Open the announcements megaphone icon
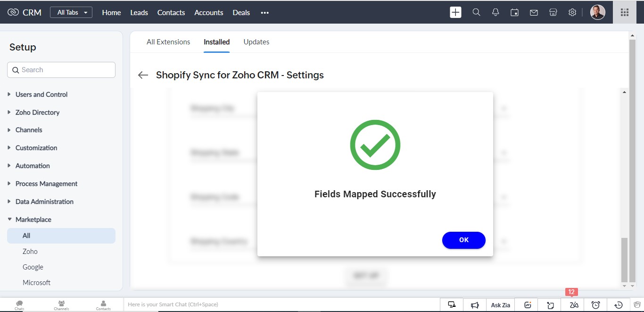The width and height of the screenshot is (644, 312). [x=475, y=305]
